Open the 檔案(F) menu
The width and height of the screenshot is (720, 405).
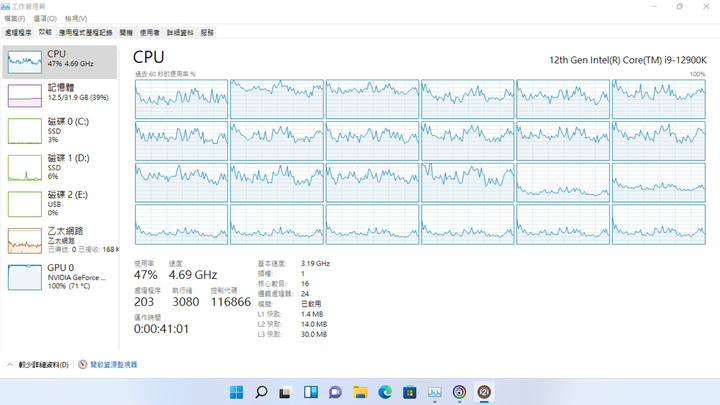click(x=15, y=19)
